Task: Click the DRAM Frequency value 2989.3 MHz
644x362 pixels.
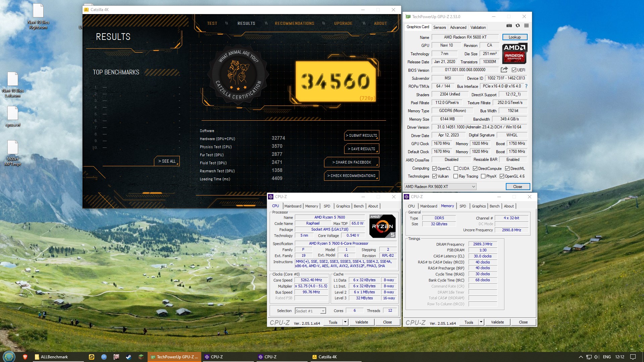Action: pos(483,244)
